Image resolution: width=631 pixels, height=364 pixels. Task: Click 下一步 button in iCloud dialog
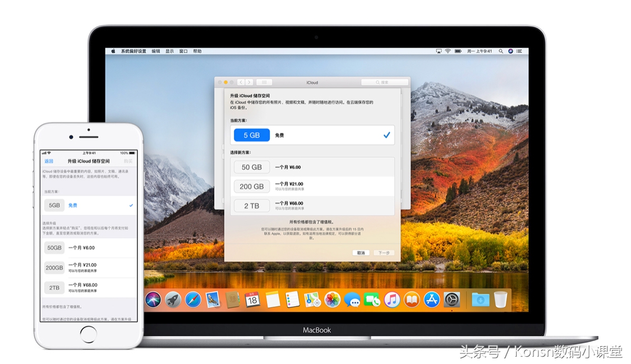[384, 252]
